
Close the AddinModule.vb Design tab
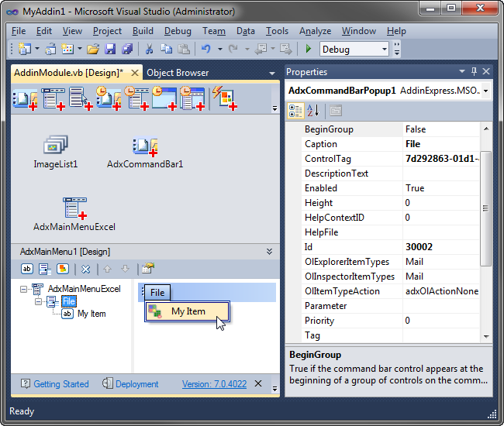click(135, 73)
